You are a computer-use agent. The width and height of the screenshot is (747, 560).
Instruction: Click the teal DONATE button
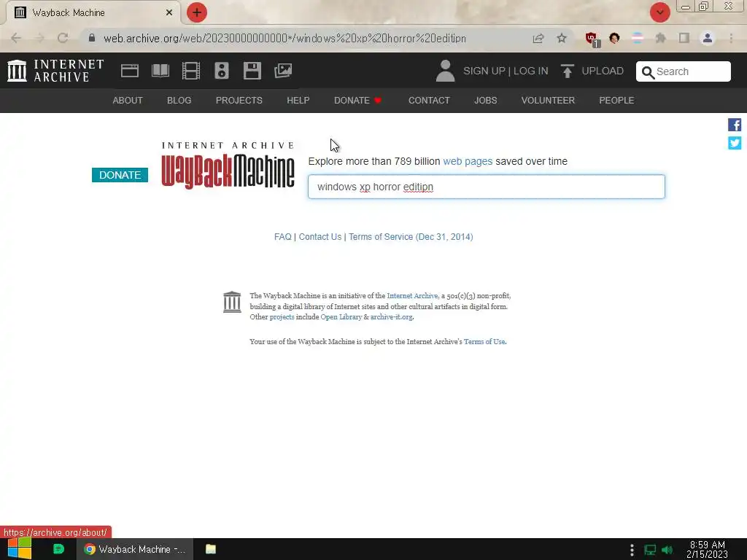pos(120,175)
